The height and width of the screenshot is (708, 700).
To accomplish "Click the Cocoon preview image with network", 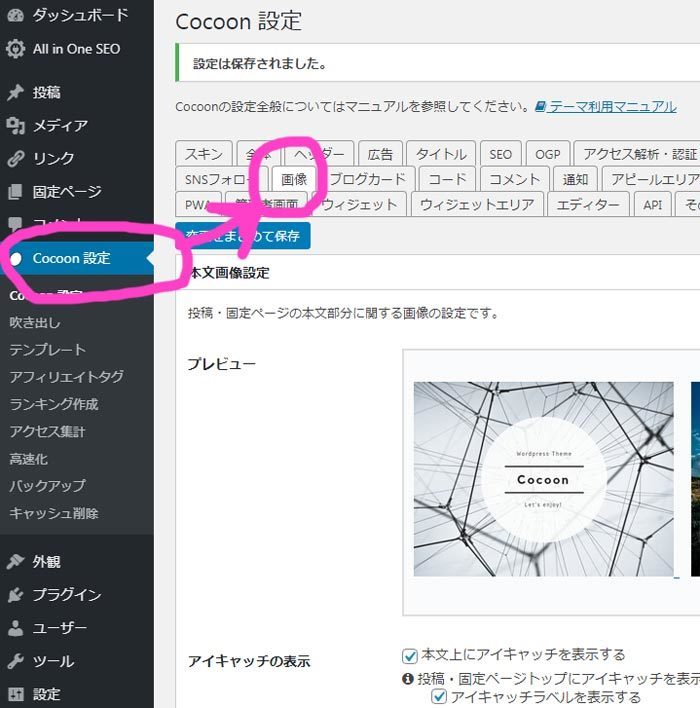I will click(x=543, y=479).
